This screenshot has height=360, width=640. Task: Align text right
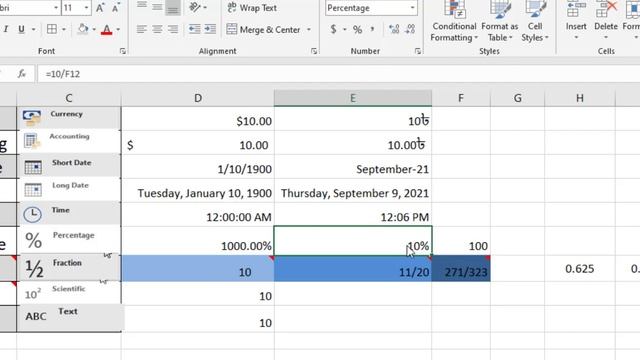click(173, 29)
